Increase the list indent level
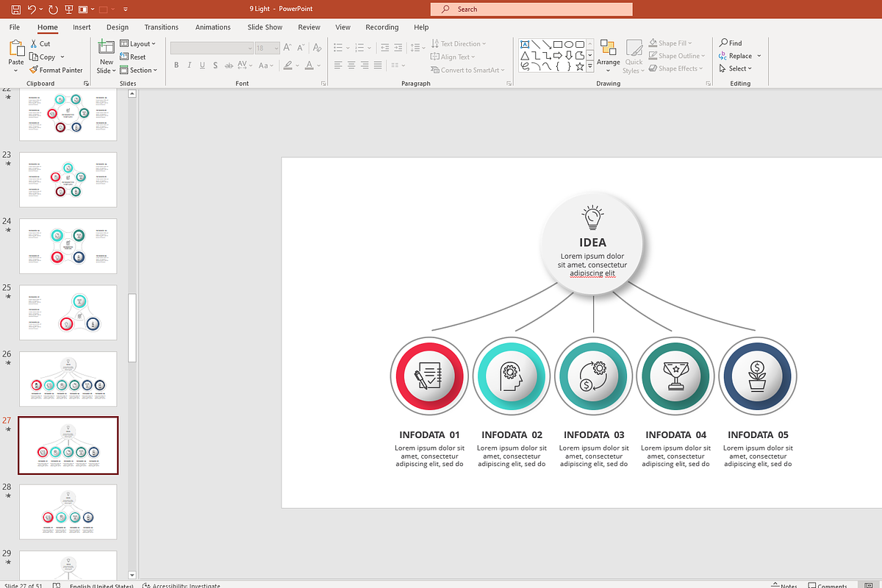882x588 pixels. tap(397, 48)
